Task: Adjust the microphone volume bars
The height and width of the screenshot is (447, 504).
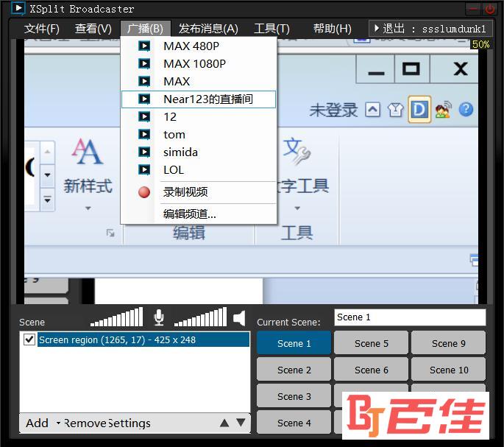Action: (x=116, y=317)
